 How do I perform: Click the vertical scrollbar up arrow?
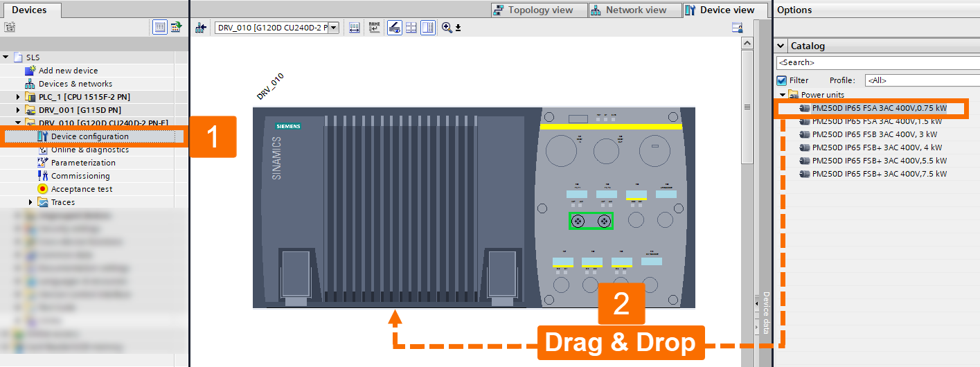point(747,44)
